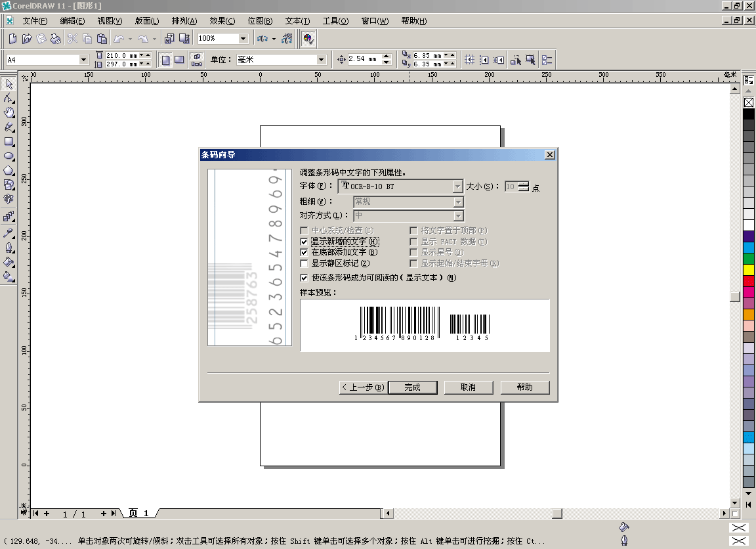The width and height of the screenshot is (756, 549).
Task: Select the Ellipse tool
Action: (9, 156)
